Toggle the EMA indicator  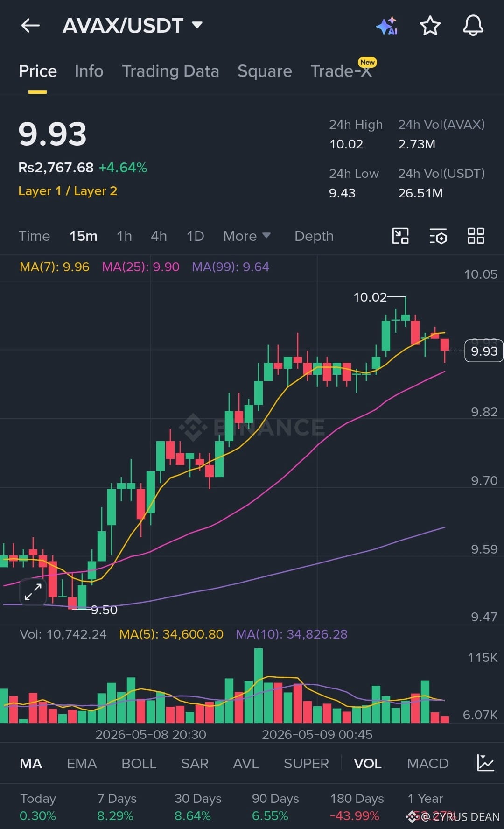(82, 764)
